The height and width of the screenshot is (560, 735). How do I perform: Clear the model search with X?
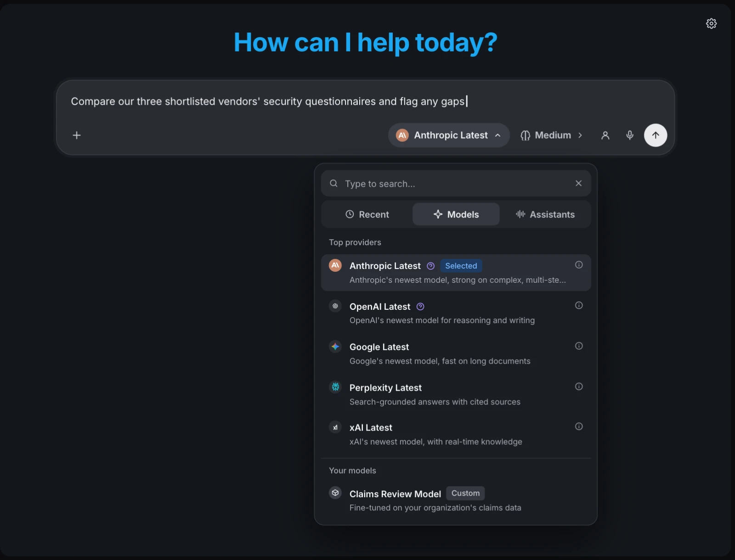[x=578, y=183]
